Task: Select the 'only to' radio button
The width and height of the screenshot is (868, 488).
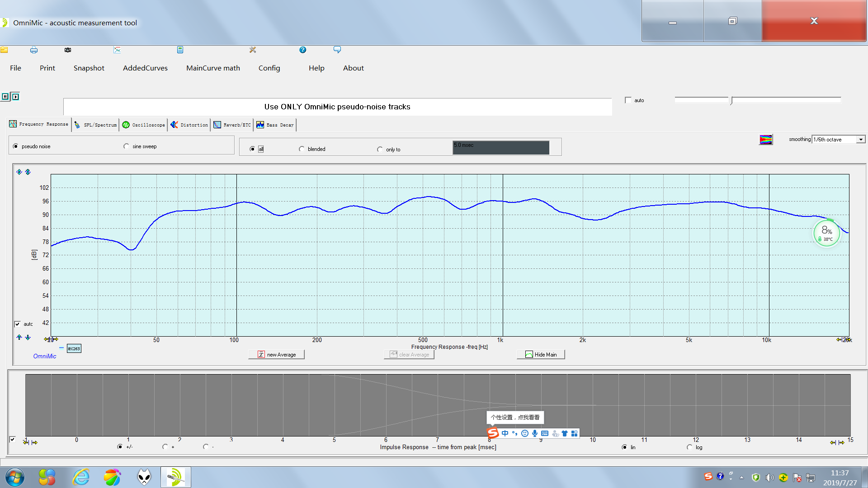Action: [x=380, y=150]
